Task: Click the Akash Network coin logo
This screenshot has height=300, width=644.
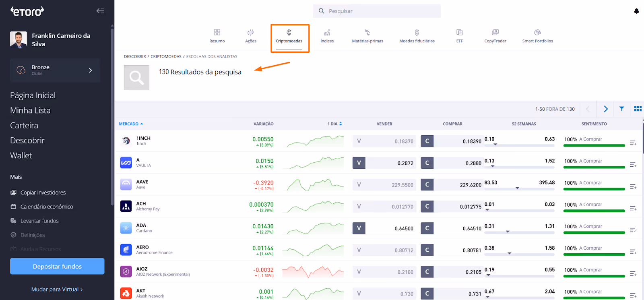Action: pyautogui.click(x=126, y=293)
